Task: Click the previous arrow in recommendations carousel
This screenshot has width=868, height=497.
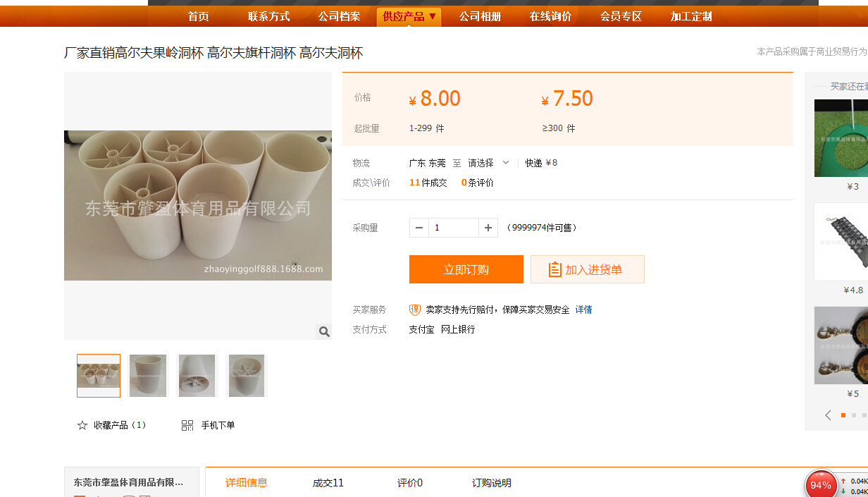Action: [829, 415]
